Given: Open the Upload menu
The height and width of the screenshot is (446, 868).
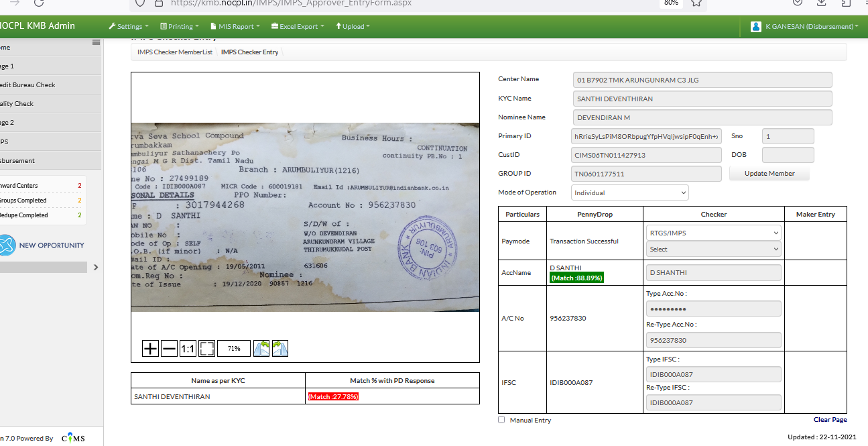Looking at the screenshot, I should pyautogui.click(x=352, y=27).
